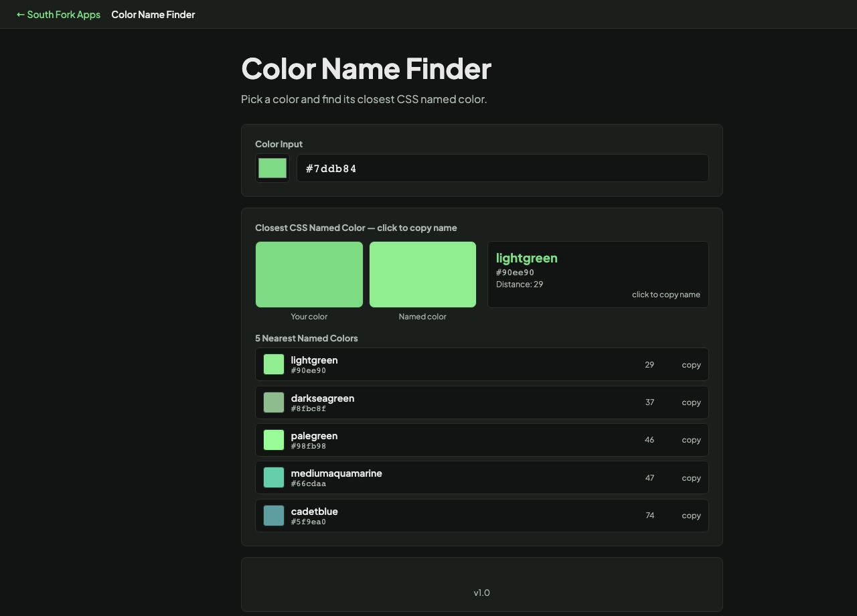857x616 pixels.
Task: Click the 5 Nearest Named Colors heading
Action: 307,338
